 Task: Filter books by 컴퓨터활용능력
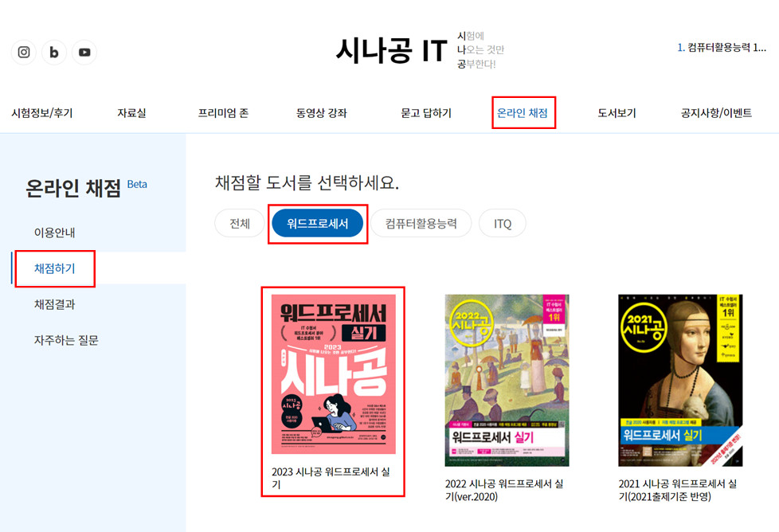[x=421, y=224]
